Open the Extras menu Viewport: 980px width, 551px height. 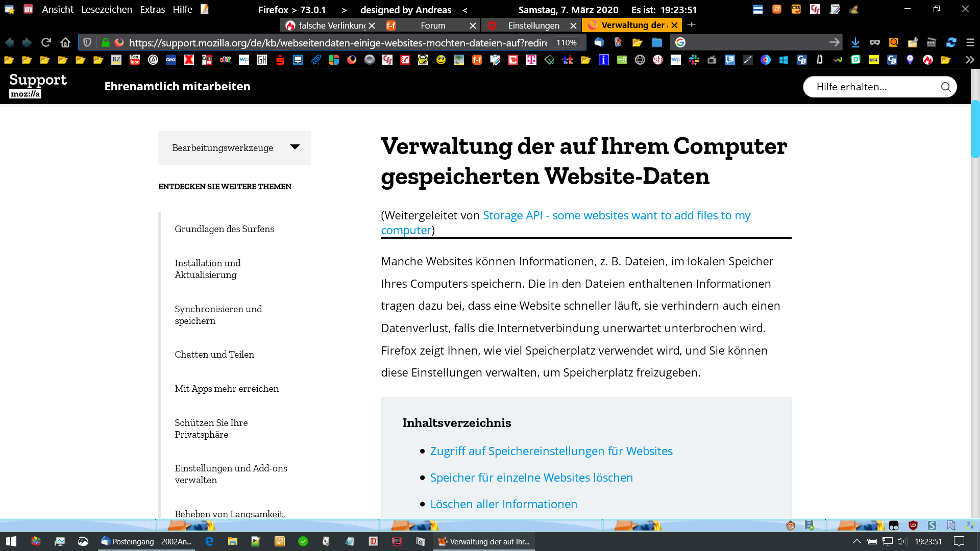click(152, 9)
